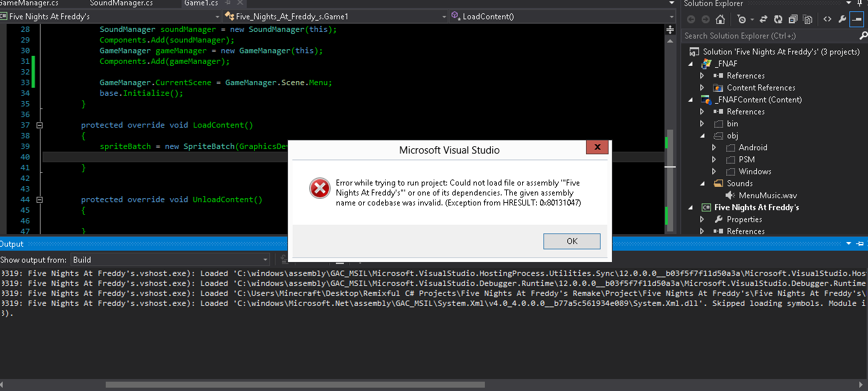The height and width of the screenshot is (391, 868).
Task: Toggle the Show All Files icon
Action: tap(806, 19)
